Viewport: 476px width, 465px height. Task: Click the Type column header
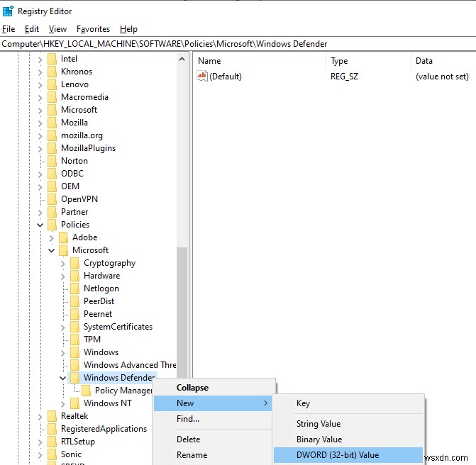369,61
